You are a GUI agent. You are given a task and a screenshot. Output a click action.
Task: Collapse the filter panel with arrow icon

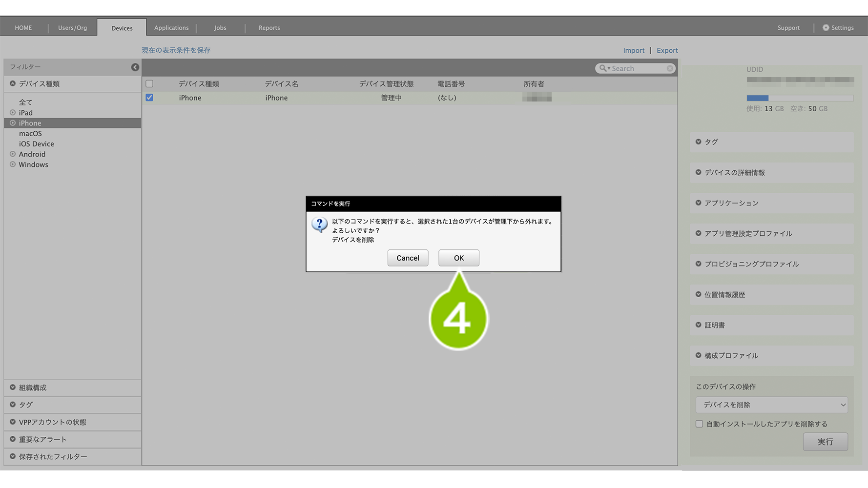click(x=135, y=67)
